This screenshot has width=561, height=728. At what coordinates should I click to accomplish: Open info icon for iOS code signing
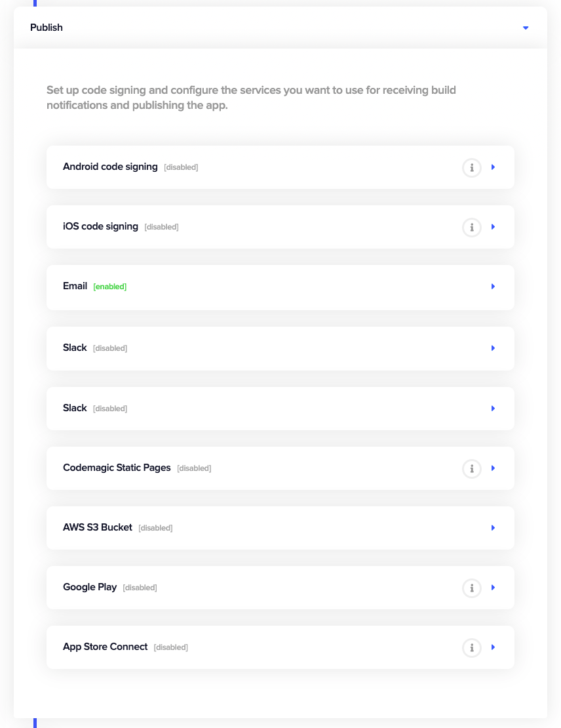coord(471,228)
